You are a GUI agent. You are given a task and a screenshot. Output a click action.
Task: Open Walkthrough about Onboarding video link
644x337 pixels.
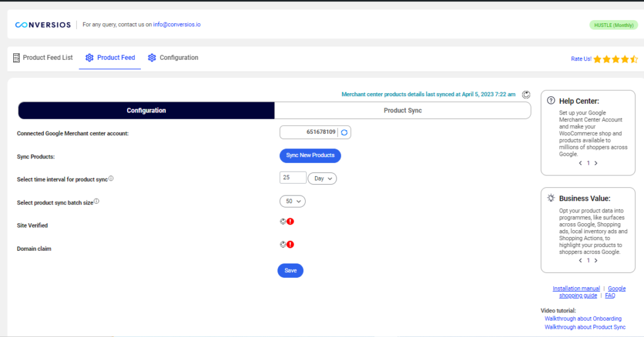click(x=583, y=319)
